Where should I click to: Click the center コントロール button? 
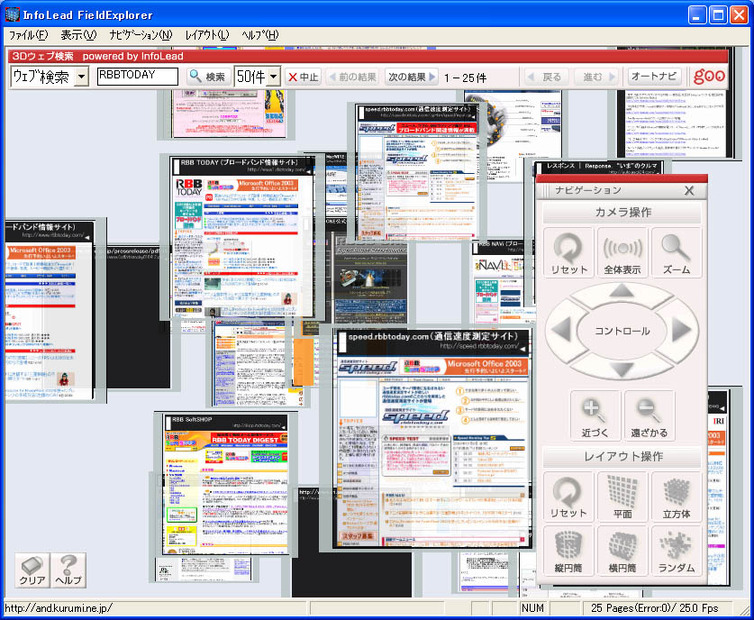(x=622, y=331)
